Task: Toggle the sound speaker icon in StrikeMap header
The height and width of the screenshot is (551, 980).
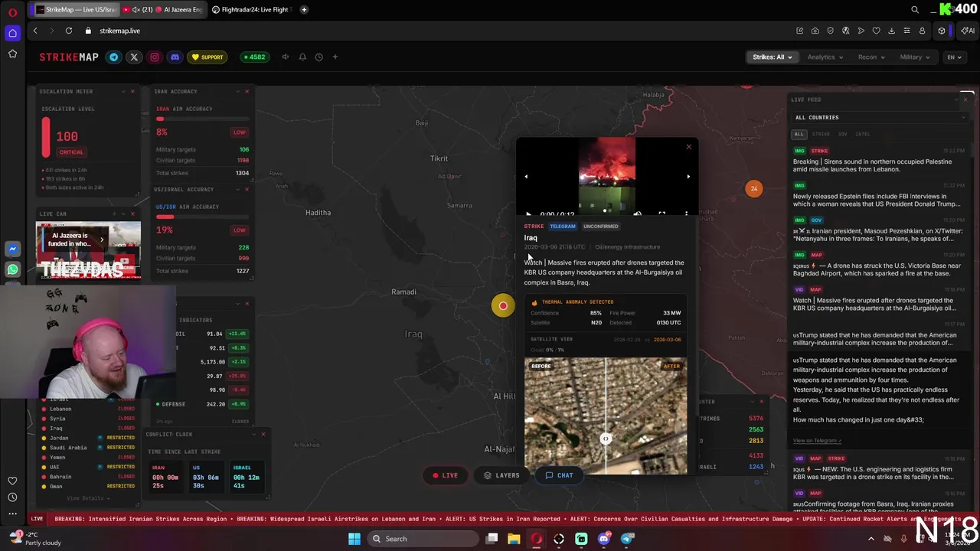Action: tap(286, 57)
